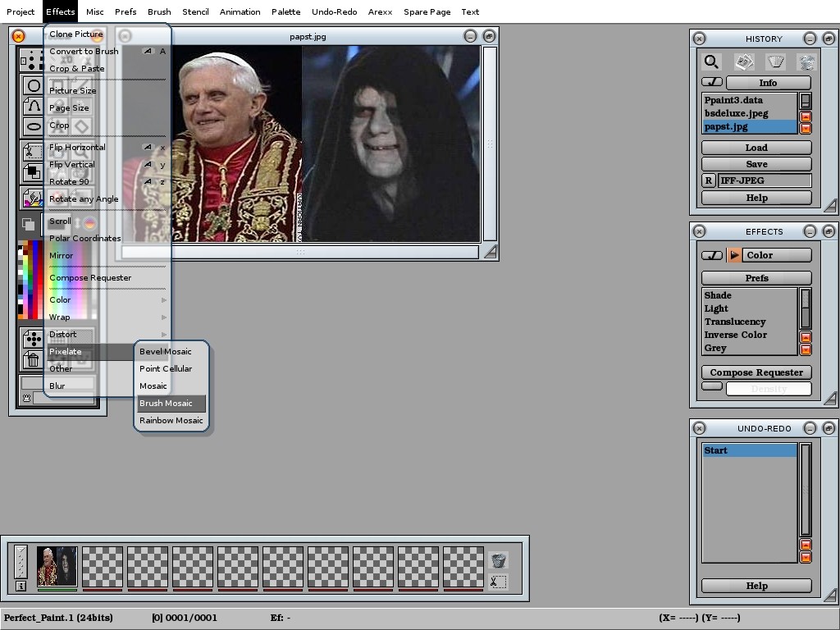
Task: Select the scissors cut-brush tool
Action: click(x=32, y=152)
